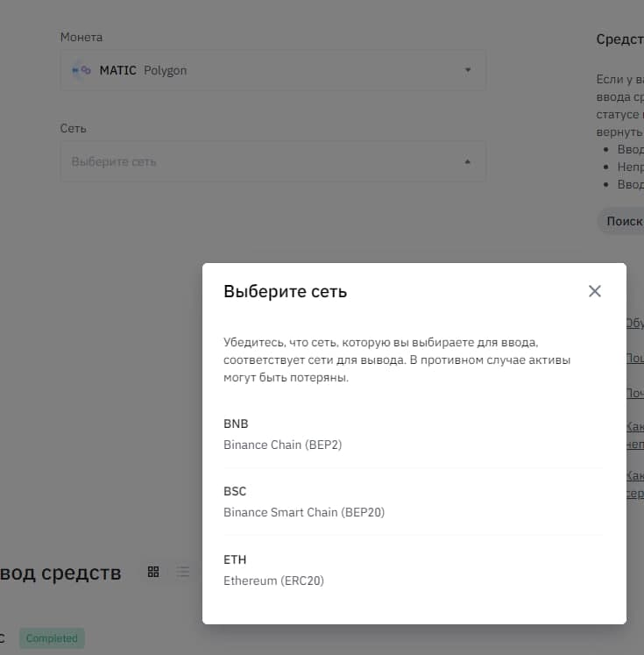Viewport: 644px width, 655px height.
Task: Click the dialog title Выберите сеть
Action: [285, 291]
